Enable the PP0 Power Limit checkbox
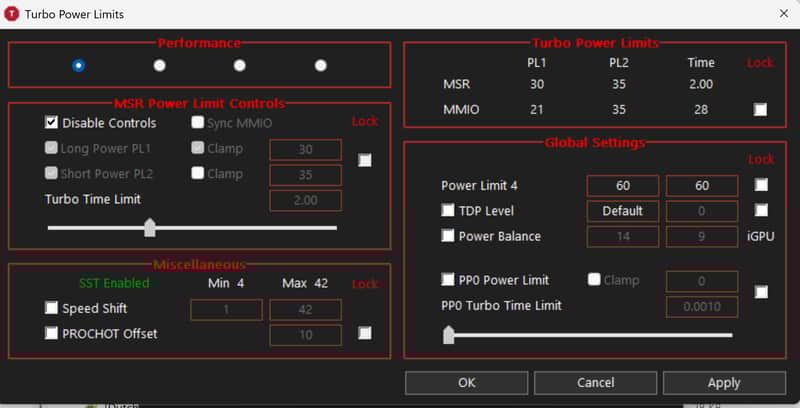The image size is (800, 408). point(448,279)
